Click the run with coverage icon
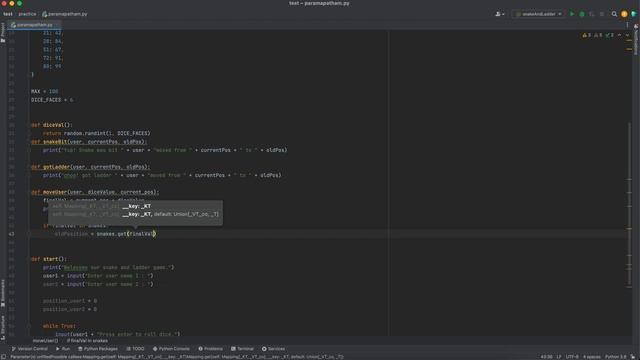This screenshot has height=360, width=640. (x=592, y=14)
